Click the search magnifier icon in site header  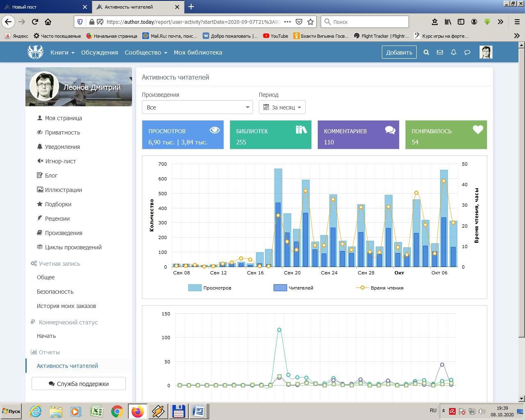pos(426,52)
